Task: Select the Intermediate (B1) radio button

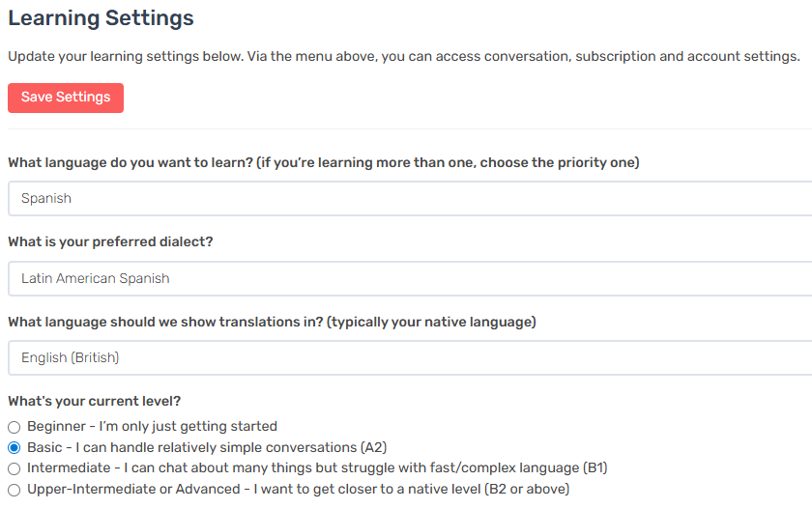Action: pyautogui.click(x=14, y=468)
